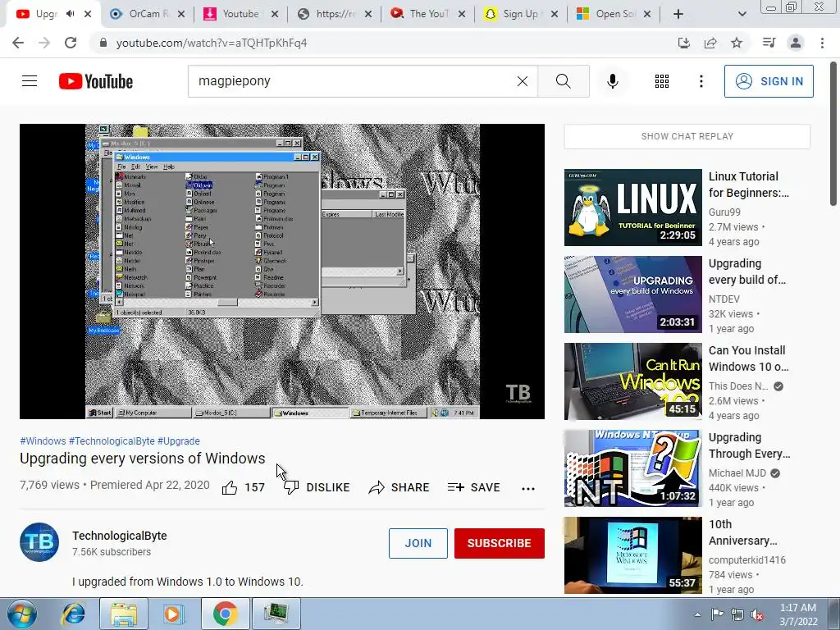
Task: Clear the search box with the X
Action: (x=523, y=81)
